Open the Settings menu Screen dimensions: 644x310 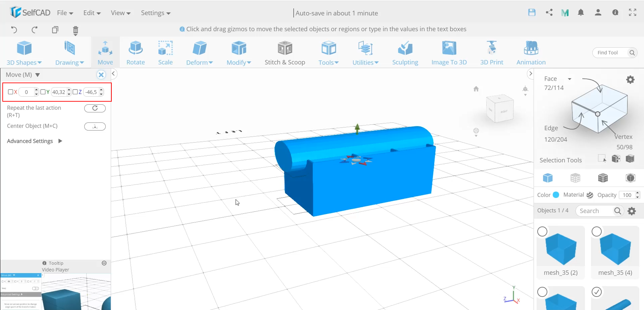click(156, 13)
